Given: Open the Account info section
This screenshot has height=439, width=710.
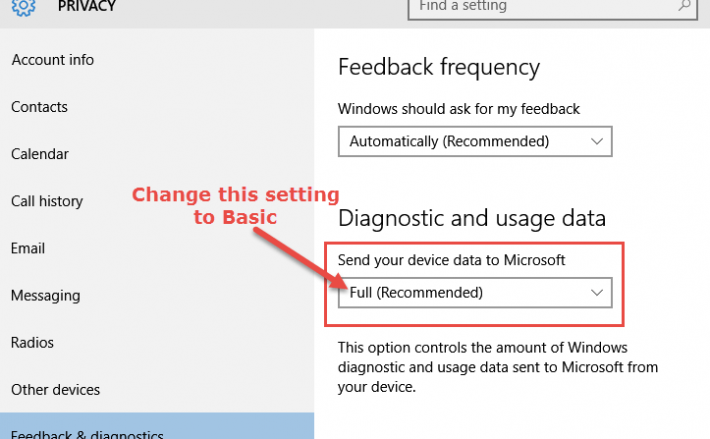Looking at the screenshot, I should [x=53, y=60].
